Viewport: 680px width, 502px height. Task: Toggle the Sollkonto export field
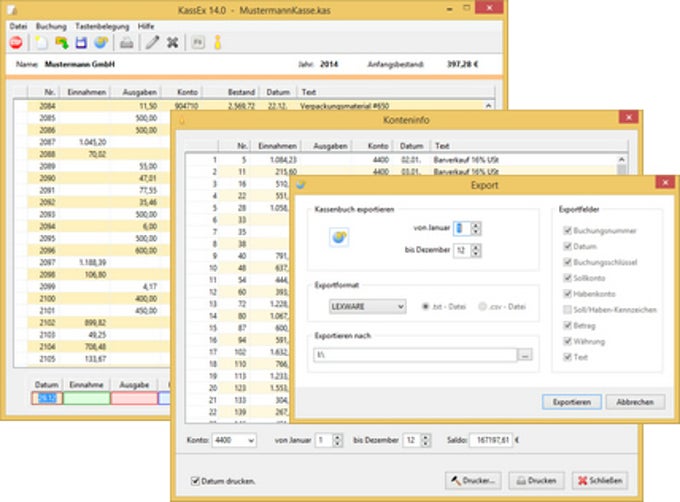pos(567,278)
